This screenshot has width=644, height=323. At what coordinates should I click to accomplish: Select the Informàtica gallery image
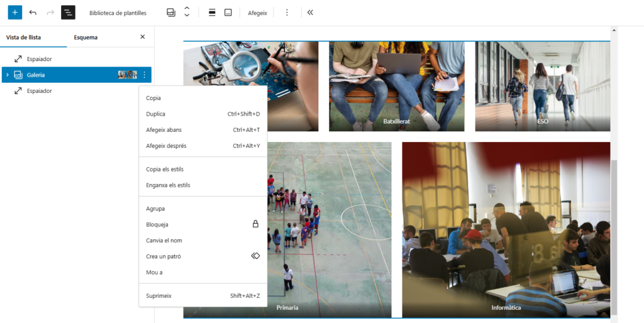click(506, 229)
